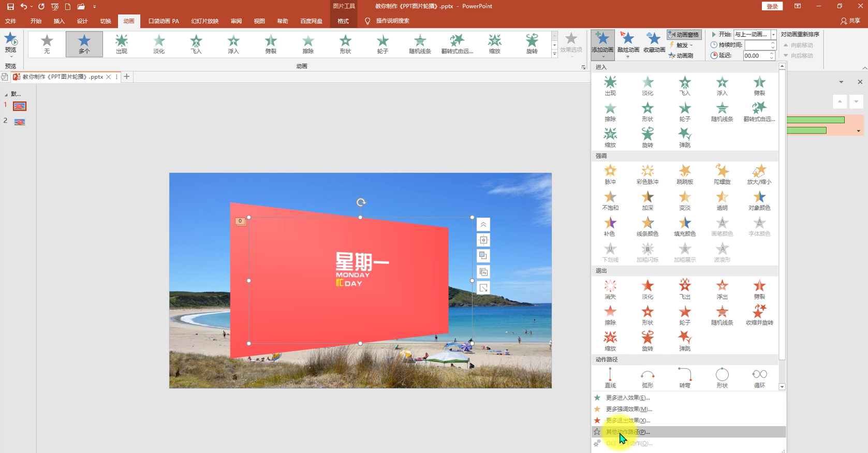Pick 跷跷板 emphasis effect
Image resolution: width=868 pixels, height=453 pixels.
(x=685, y=174)
